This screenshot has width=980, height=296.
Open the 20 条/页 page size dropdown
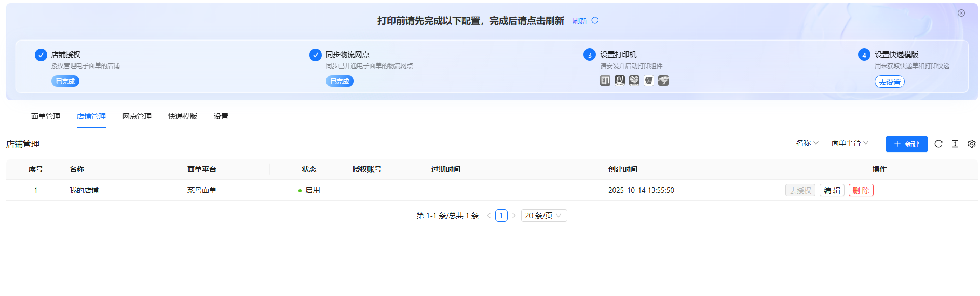pos(543,216)
